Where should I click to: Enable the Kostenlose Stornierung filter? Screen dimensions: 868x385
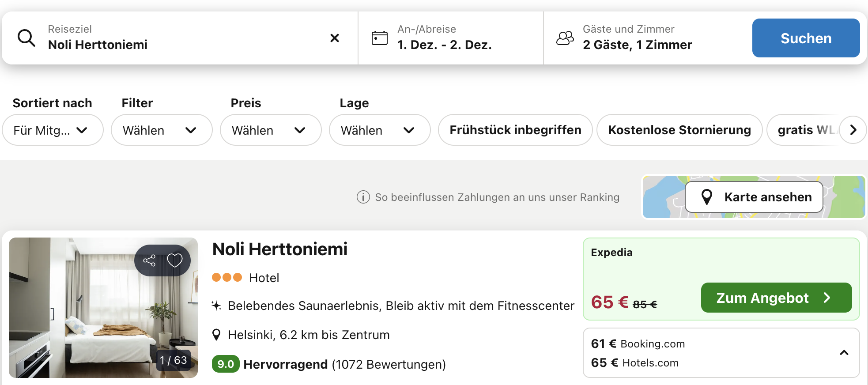(679, 130)
